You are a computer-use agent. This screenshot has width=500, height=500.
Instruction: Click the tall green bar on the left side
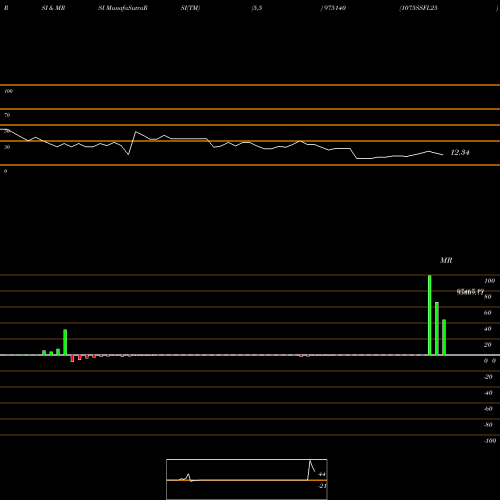(x=65, y=342)
